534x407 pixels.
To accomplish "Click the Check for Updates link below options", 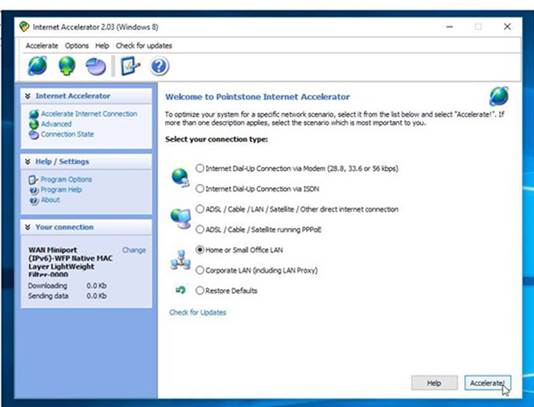I will pyautogui.click(x=198, y=312).
